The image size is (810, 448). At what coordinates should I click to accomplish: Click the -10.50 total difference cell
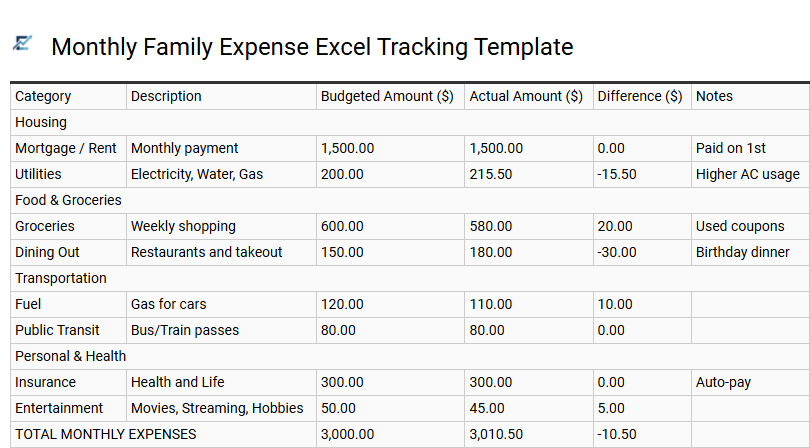[642, 435]
